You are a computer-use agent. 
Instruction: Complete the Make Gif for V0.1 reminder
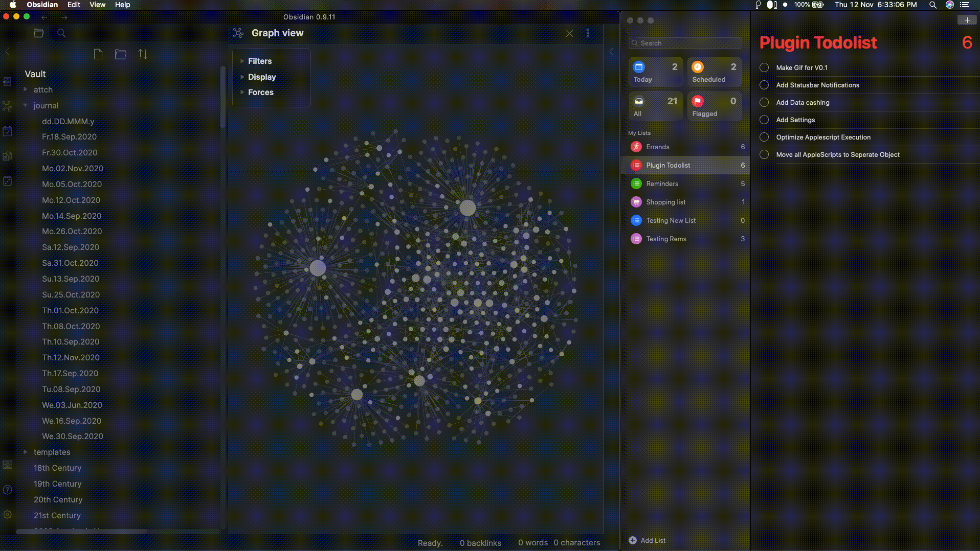(x=764, y=67)
